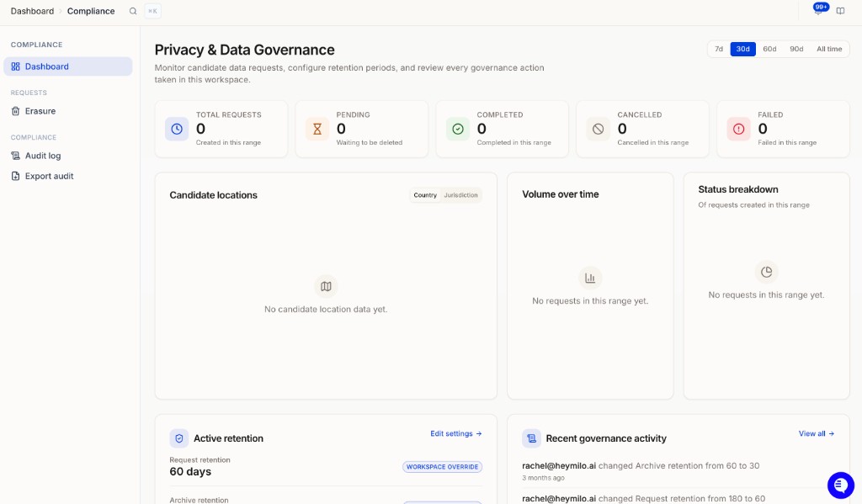The image size is (862, 504).
Task: Click the Dashboard grid icon in sidebar
Action: [x=15, y=66]
